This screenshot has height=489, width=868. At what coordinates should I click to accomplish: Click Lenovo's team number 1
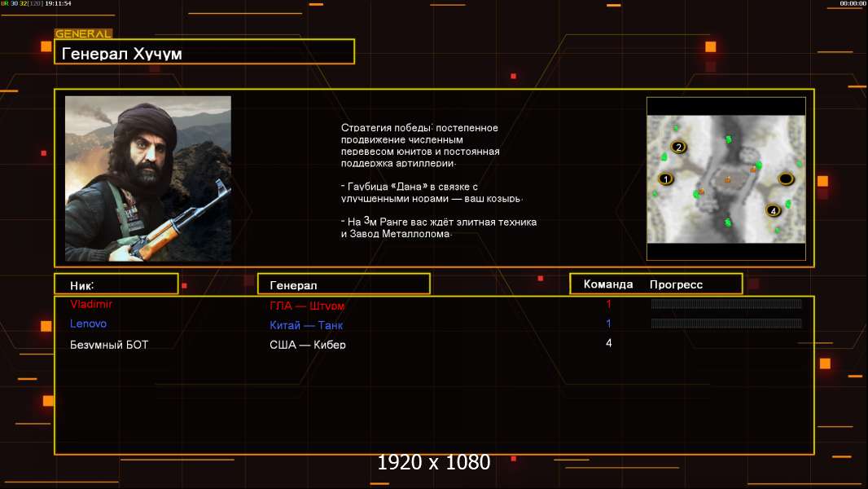click(x=608, y=324)
